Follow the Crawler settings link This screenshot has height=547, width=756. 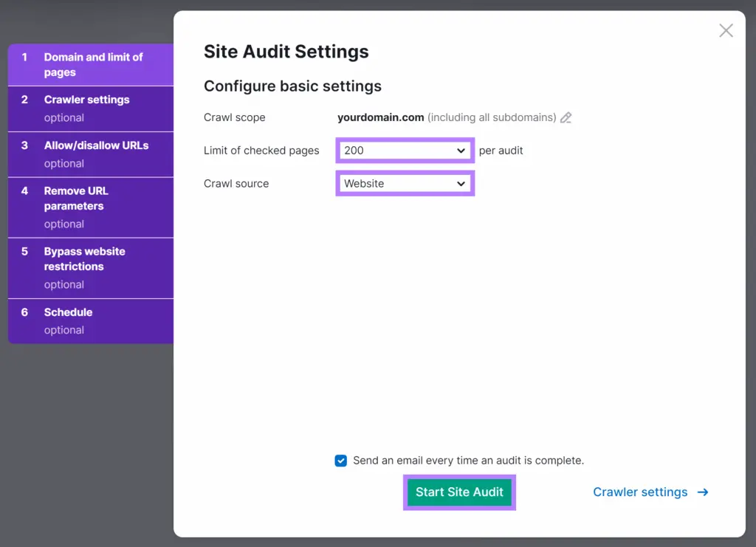(x=639, y=492)
